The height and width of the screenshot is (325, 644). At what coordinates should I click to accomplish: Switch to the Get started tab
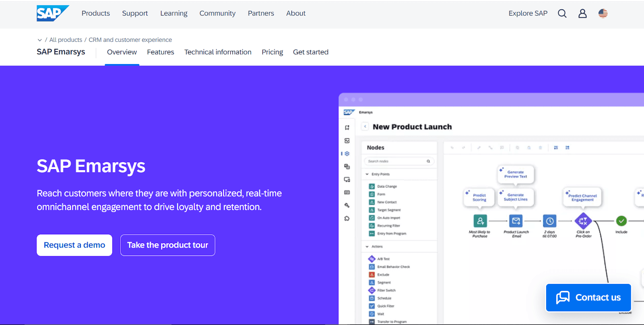coord(311,52)
